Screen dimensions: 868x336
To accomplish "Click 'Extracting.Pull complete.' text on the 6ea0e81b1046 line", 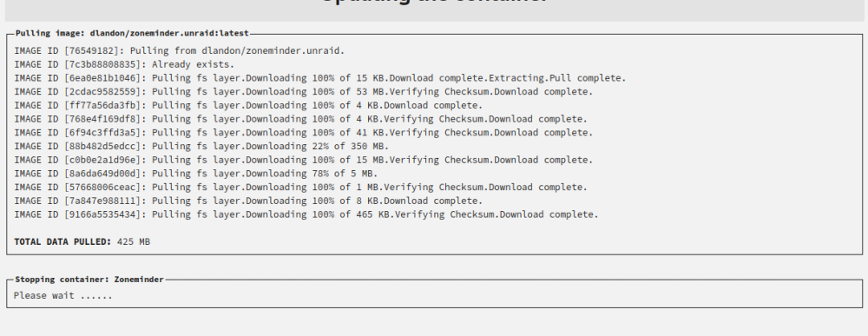I will 557,78.
